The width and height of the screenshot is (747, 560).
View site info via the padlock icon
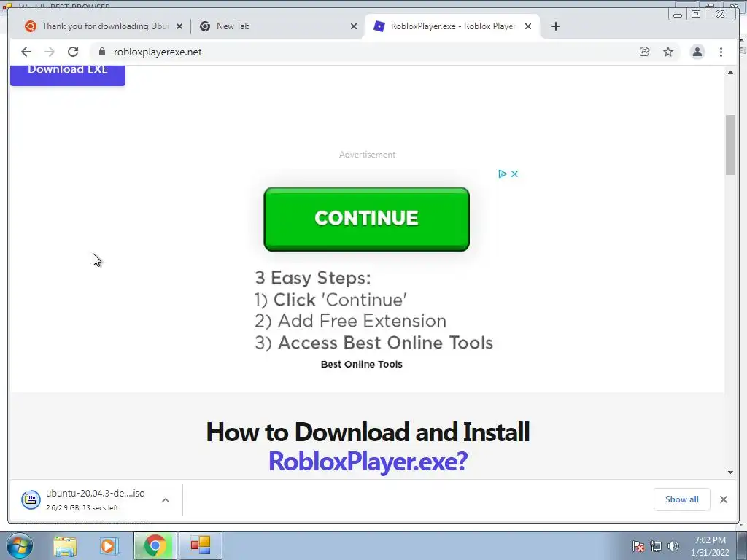(101, 52)
